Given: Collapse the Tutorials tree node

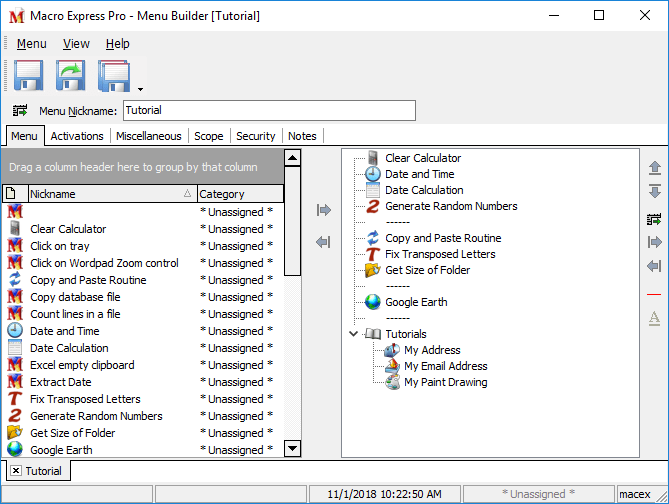Looking at the screenshot, I should (353, 333).
